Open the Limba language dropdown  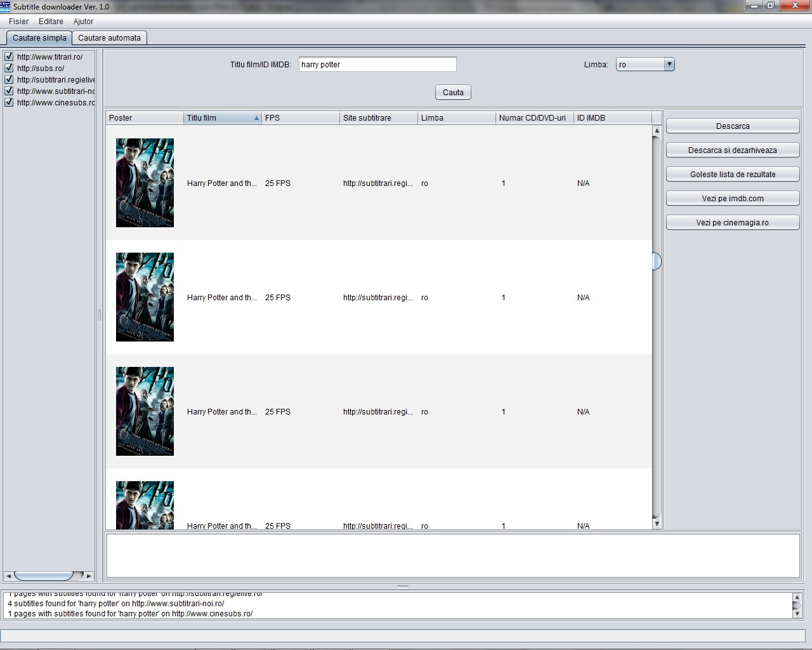coord(645,64)
